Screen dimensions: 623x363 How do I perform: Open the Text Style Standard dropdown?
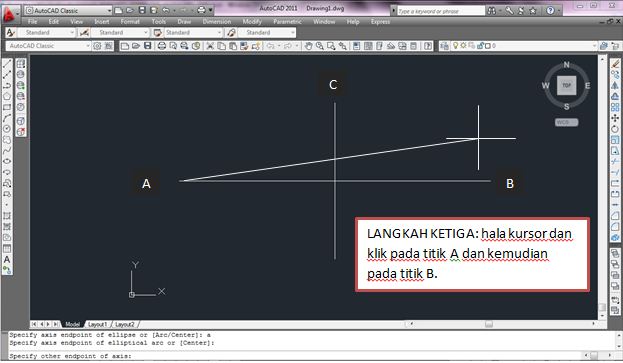pos(72,33)
